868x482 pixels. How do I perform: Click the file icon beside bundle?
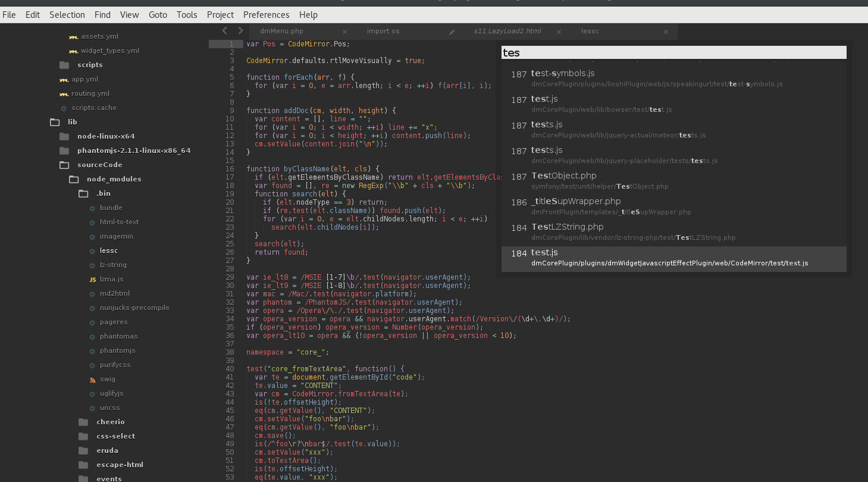pos(92,208)
